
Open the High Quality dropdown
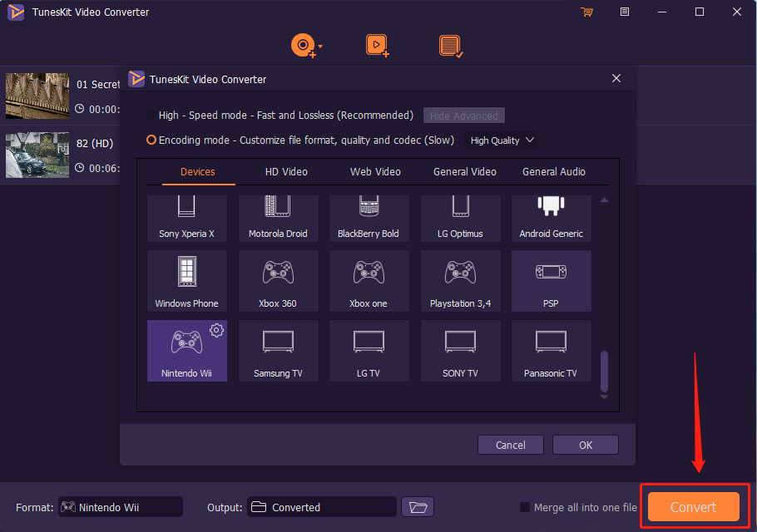[x=501, y=140]
